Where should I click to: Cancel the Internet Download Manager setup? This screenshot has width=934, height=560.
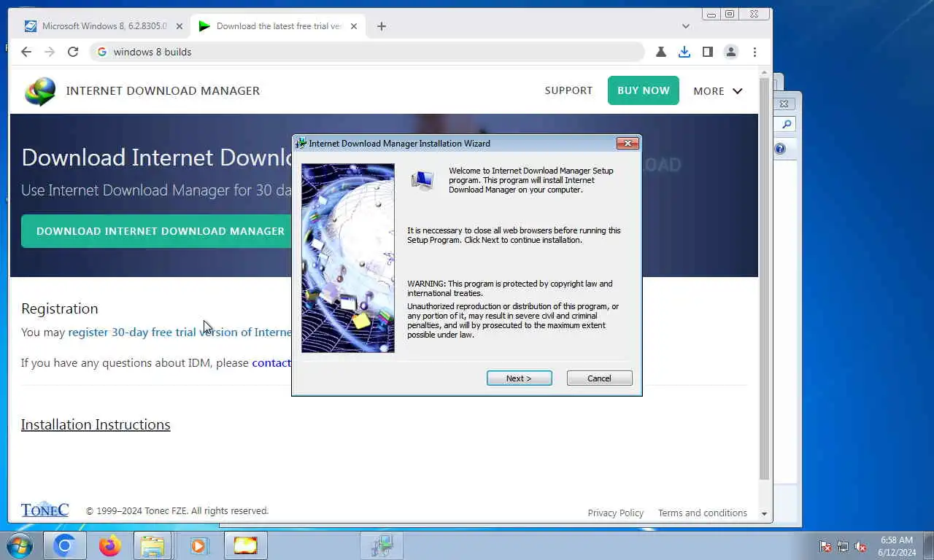click(x=599, y=378)
